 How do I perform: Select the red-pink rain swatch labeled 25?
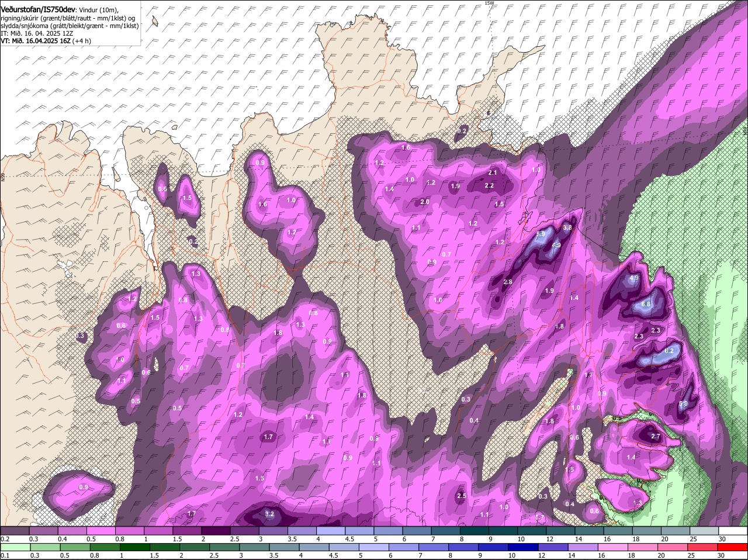(703, 548)
